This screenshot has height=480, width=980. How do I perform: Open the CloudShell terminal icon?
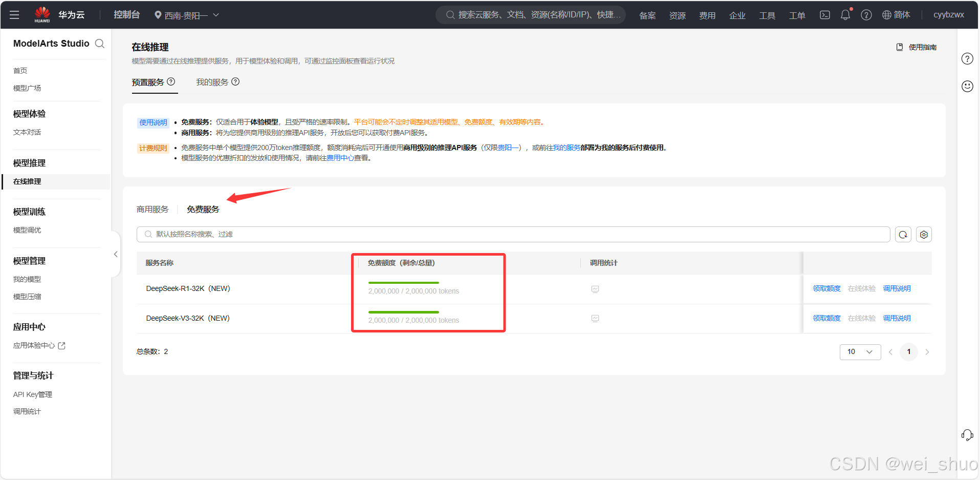tap(824, 15)
